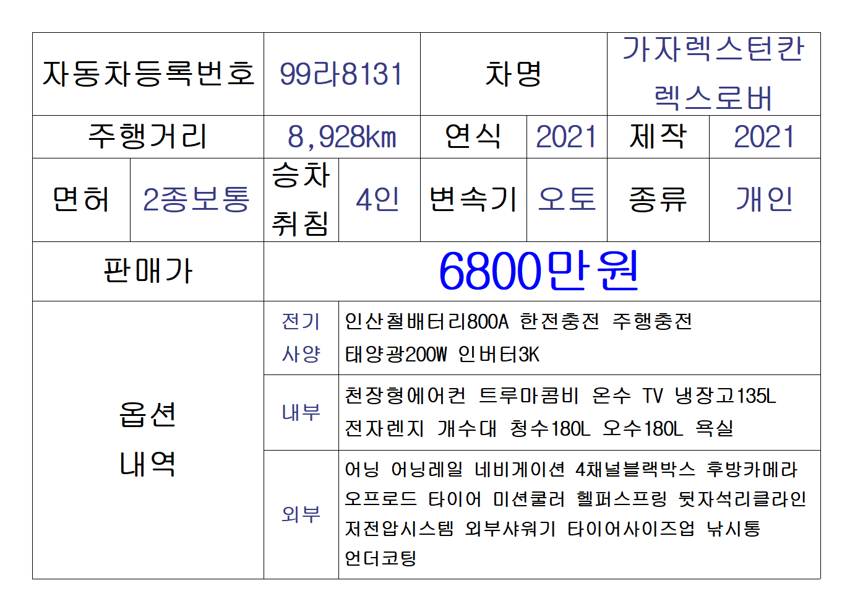
Task: Click the vehicle name 가자렉스턴칸 렉스로버
Action: click(713, 74)
